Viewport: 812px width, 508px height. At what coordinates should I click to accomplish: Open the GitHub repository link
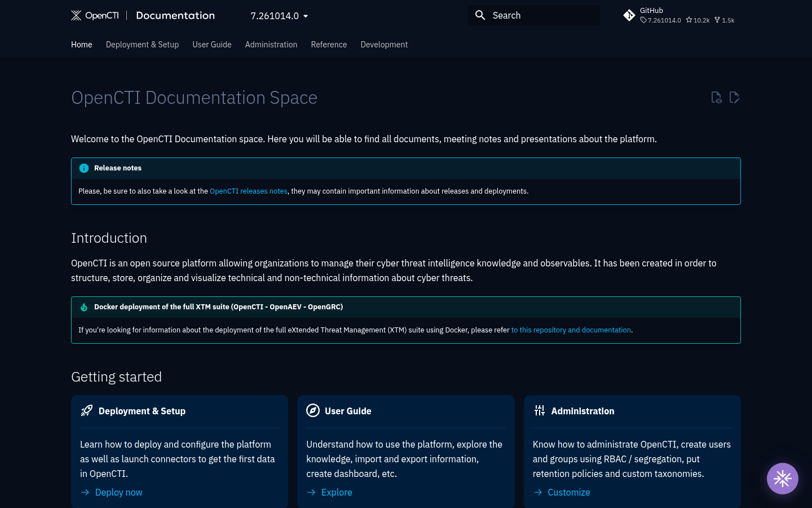(x=681, y=15)
